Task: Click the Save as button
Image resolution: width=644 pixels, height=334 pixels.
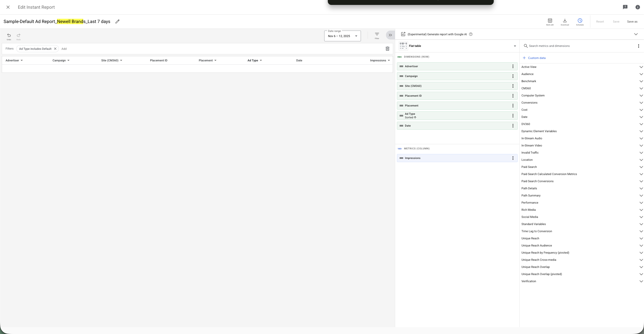Action: (x=632, y=22)
